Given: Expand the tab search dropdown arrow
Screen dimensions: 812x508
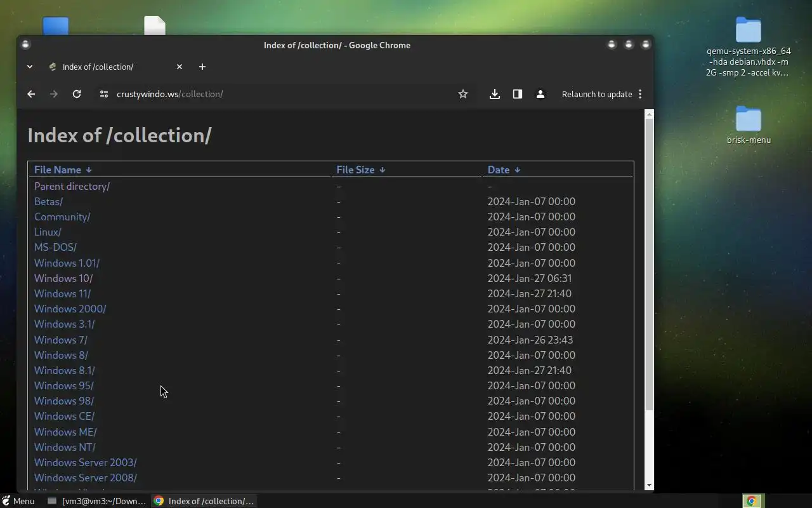Looking at the screenshot, I should click(30, 67).
